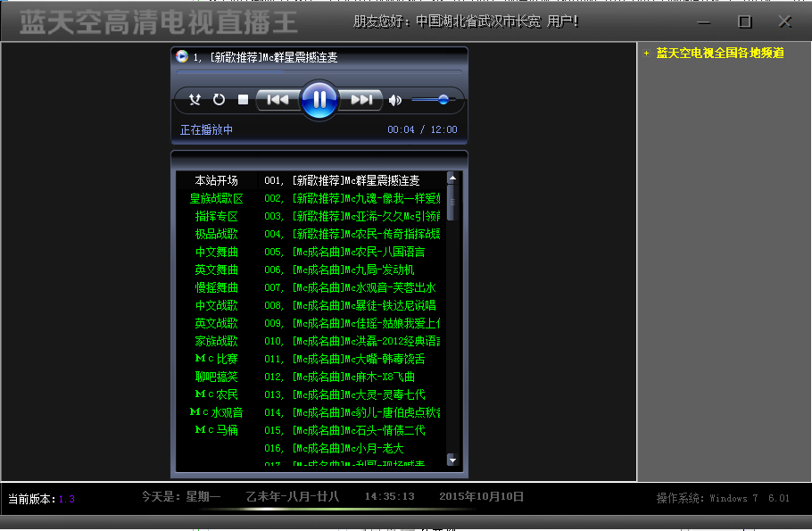Open the 家族战歌 category

click(x=217, y=341)
